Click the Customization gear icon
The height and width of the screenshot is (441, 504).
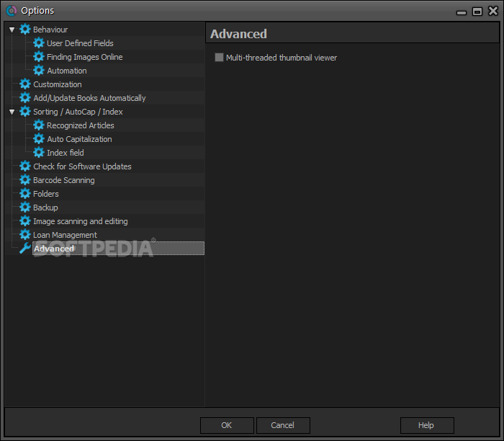coord(24,84)
